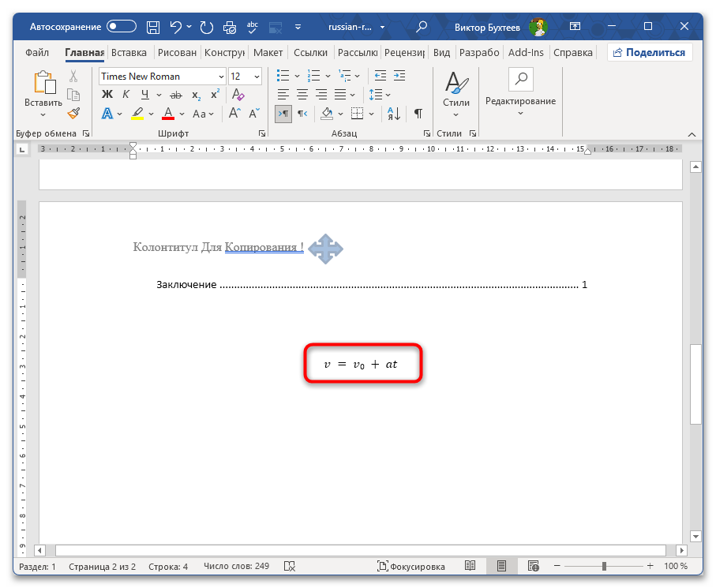This screenshot has width=716, height=588.
Task: Click the formula v = v0 + at
Action: pos(361,365)
